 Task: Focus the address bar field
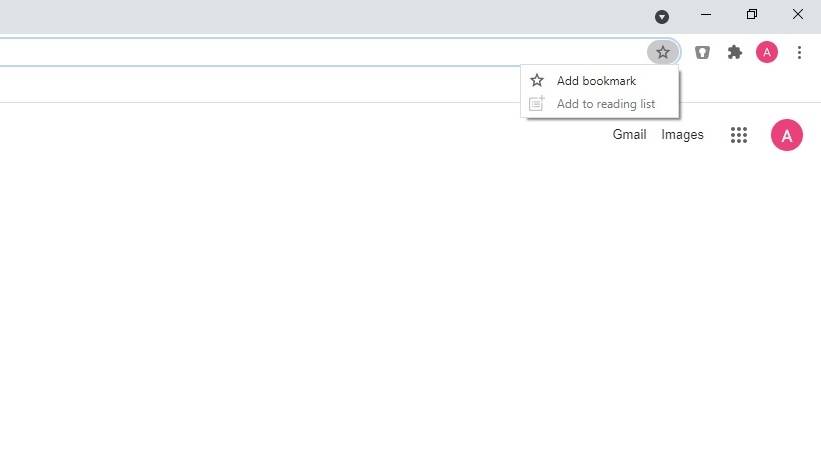point(300,52)
